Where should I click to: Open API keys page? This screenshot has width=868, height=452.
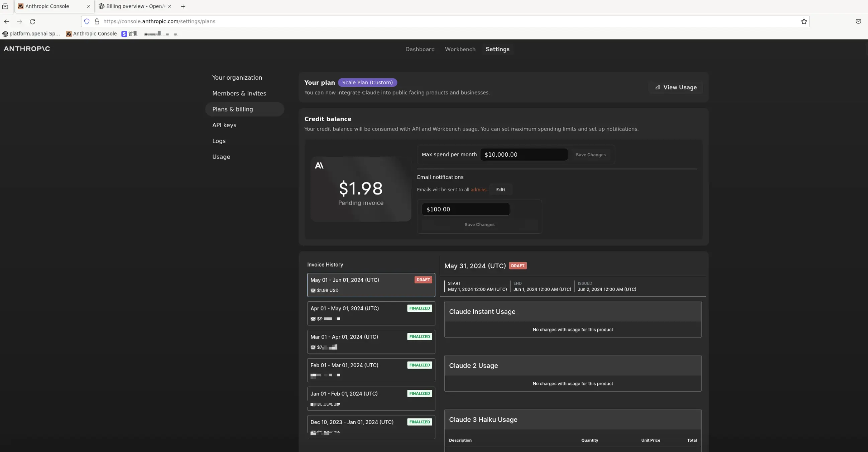[224, 125]
